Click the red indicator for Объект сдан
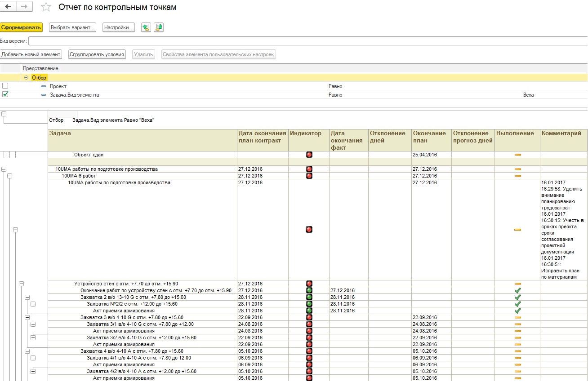588x382 pixels. pos(309,155)
